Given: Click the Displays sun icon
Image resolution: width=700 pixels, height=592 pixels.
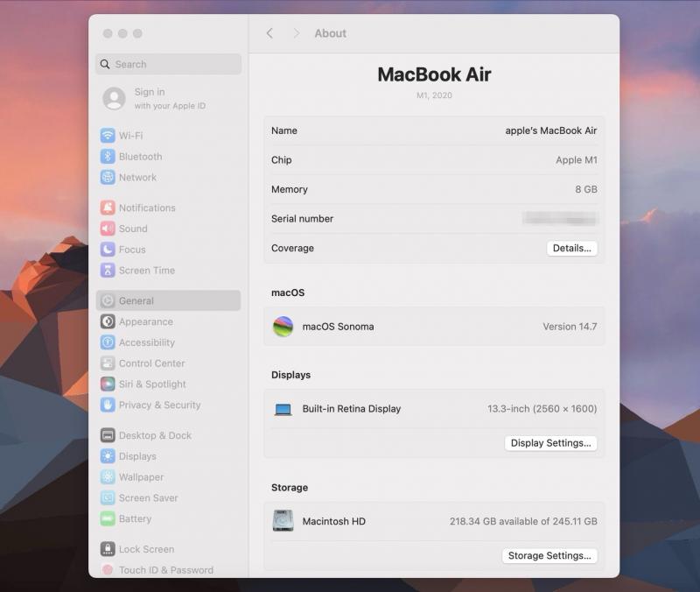Looking at the screenshot, I should click(108, 456).
